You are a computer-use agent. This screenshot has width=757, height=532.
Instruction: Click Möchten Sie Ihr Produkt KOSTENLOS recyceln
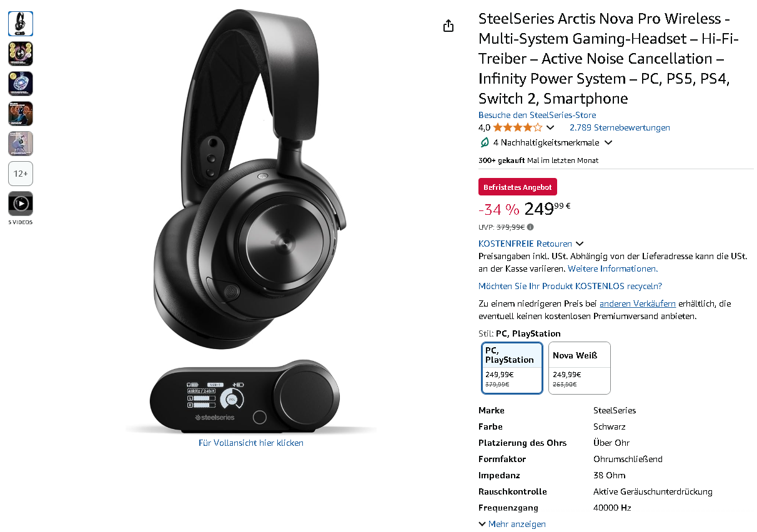pos(570,286)
